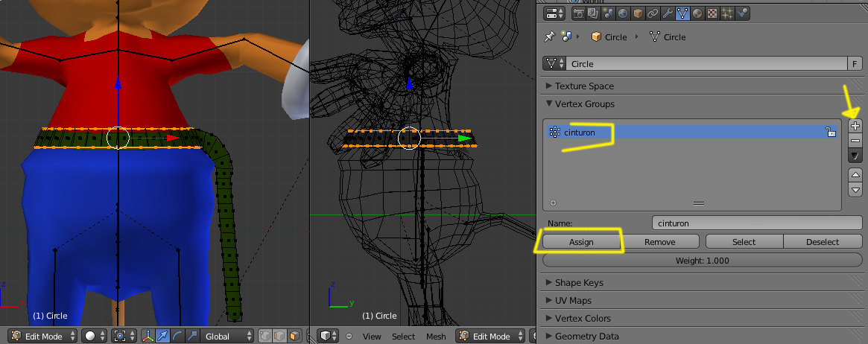This screenshot has width=868, height=344.
Task: Move vertex group up in the list
Action: point(855,175)
